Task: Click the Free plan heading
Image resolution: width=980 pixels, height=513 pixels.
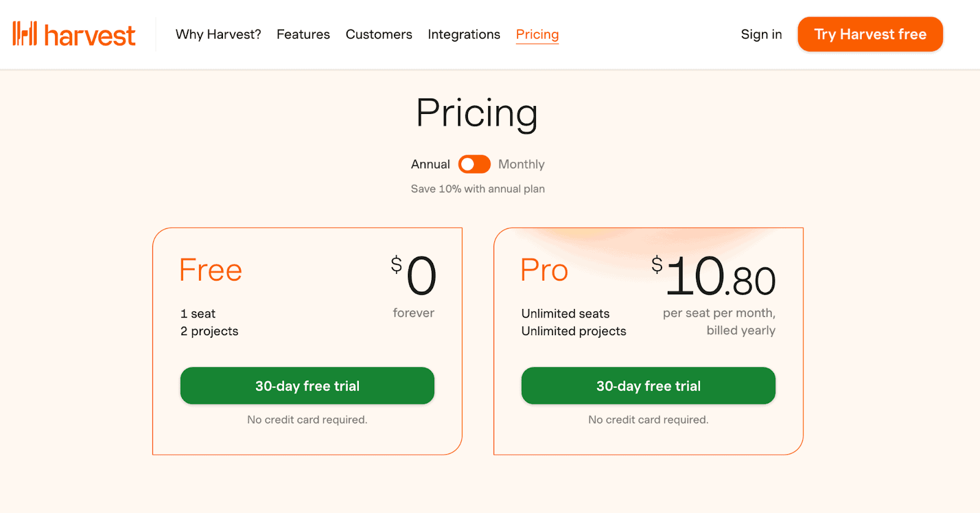Action: pos(211,270)
